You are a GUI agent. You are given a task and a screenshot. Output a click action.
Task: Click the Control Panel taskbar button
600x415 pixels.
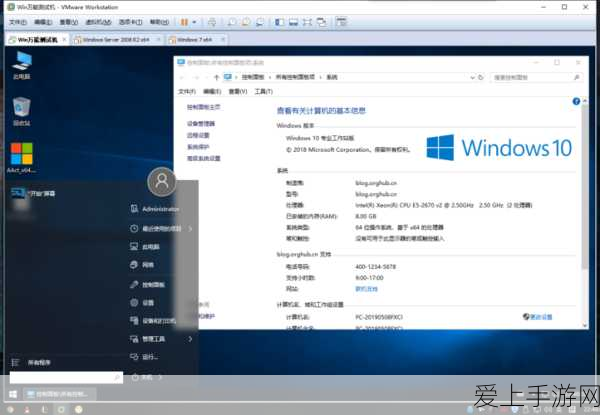tap(58, 394)
